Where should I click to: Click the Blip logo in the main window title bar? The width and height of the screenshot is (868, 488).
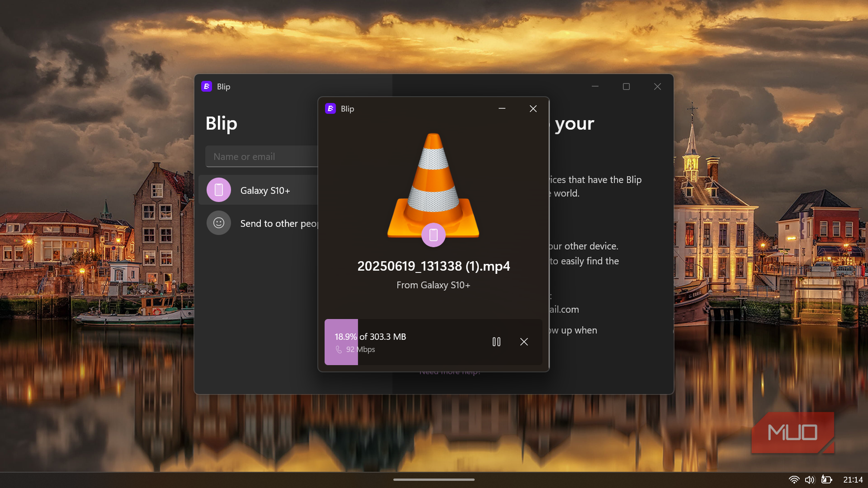pyautogui.click(x=207, y=86)
